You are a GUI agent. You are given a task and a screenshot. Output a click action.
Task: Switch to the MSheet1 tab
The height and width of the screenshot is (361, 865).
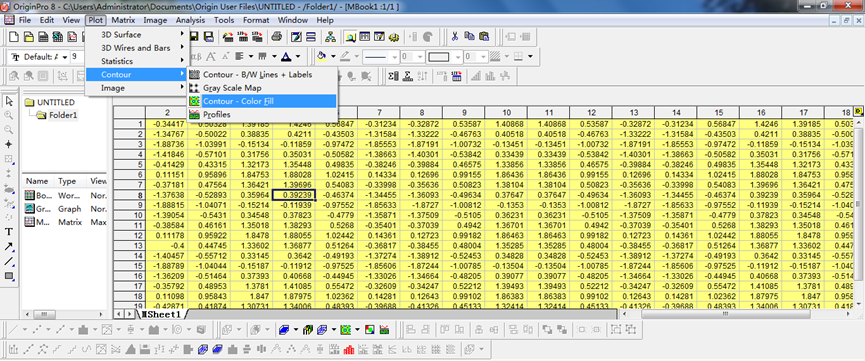161,314
